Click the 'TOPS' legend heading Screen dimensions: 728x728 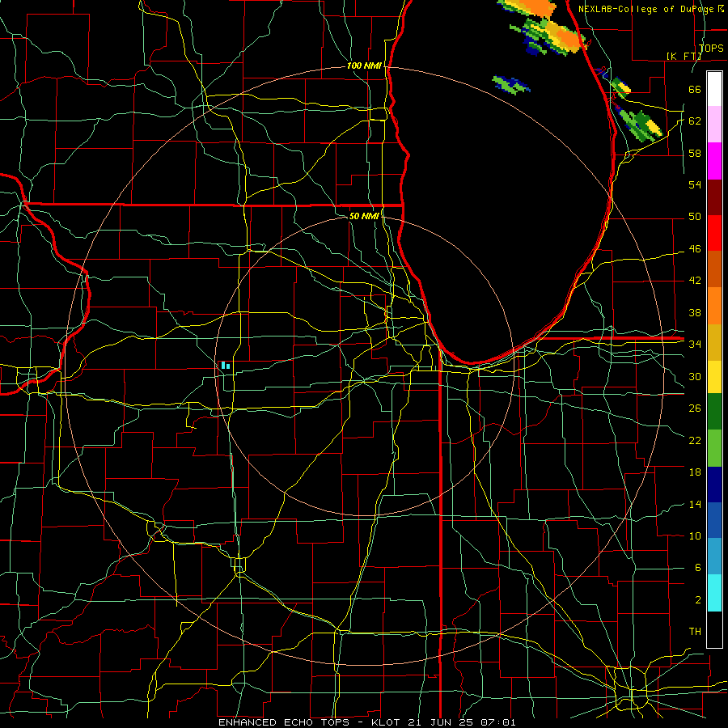[711, 48]
